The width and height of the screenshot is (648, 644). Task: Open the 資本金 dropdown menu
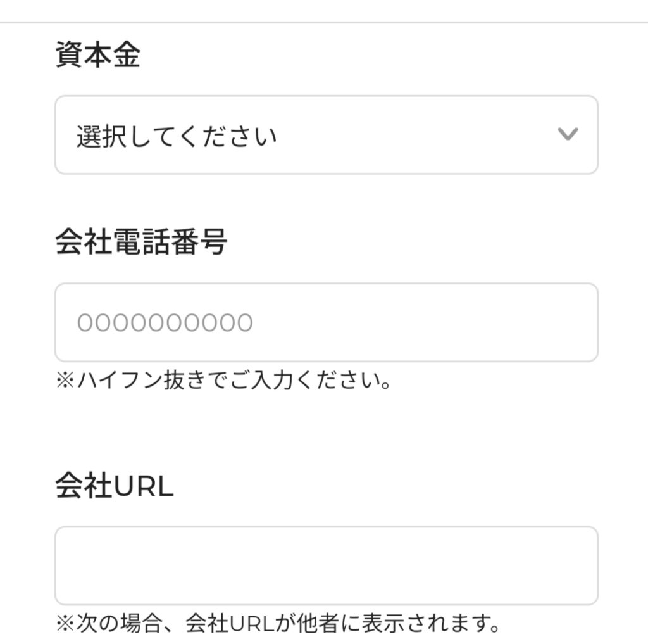[x=326, y=135]
